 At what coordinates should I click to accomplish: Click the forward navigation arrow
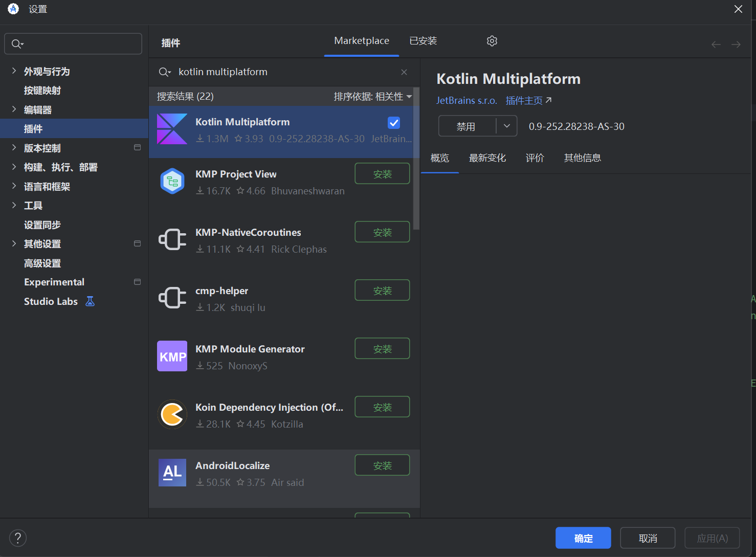(x=736, y=44)
